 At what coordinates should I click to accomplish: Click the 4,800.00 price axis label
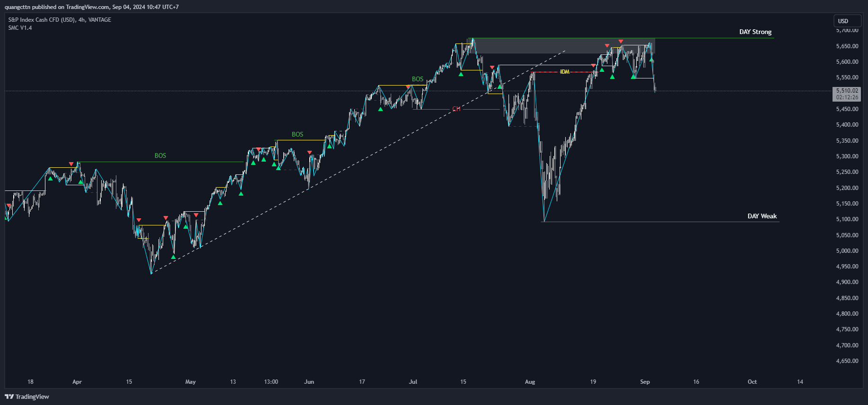click(x=847, y=314)
